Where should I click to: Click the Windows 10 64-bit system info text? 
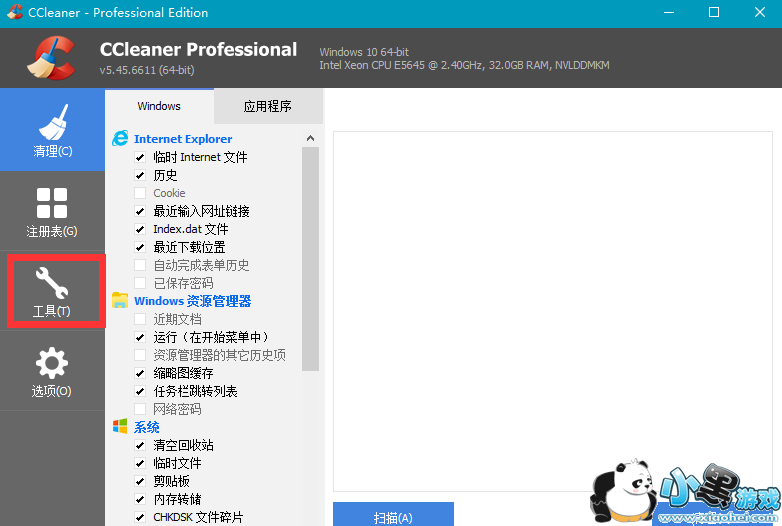click(x=364, y=52)
